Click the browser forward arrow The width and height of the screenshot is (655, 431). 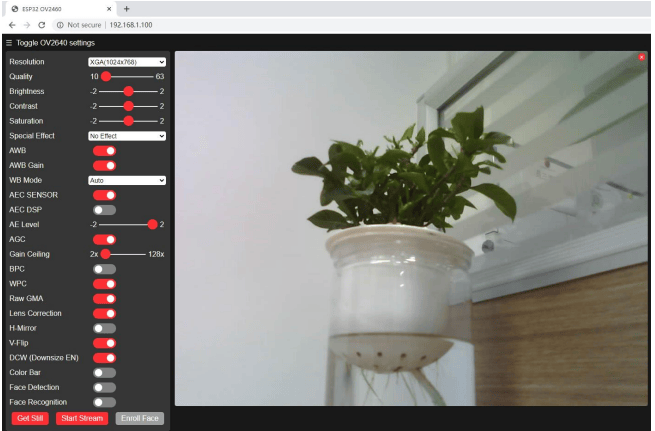point(27,25)
